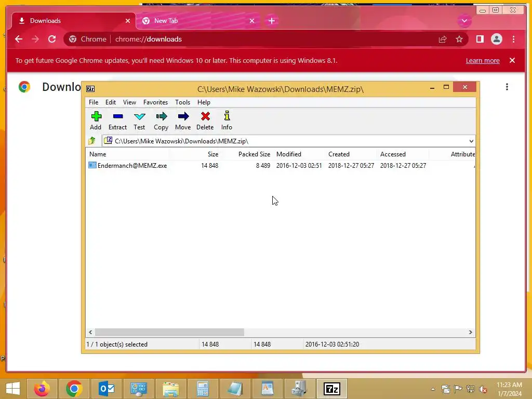The height and width of the screenshot is (399, 532).
Task: Click the Copy toolbar icon in 7-Zip
Action: tap(161, 121)
